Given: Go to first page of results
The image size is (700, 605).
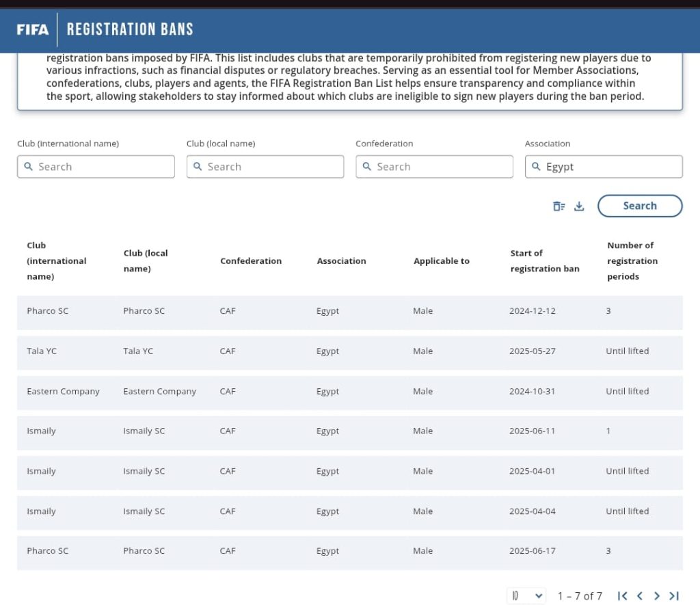Looking at the screenshot, I should point(622,595).
